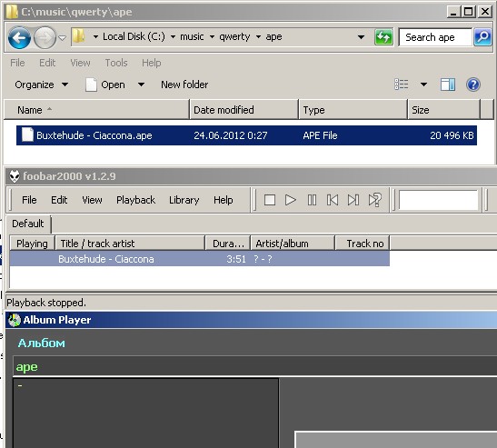This screenshot has width=497, height=448.
Task: Click the green ape album entry
Action: point(27,367)
